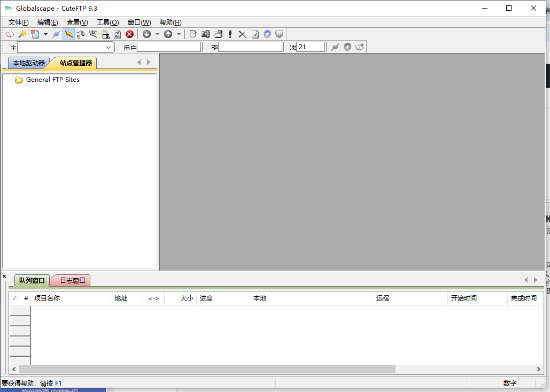
Task: Close the bottom queue pane with X
Action: tap(4, 276)
